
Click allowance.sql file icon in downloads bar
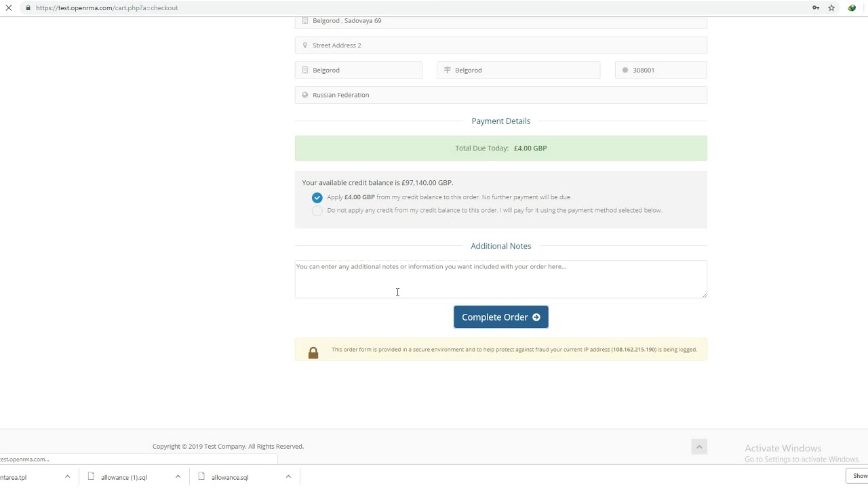tap(201, 476)
